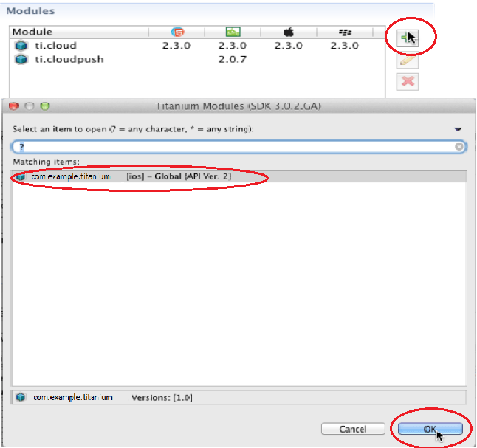Click the Cancel button

353,429
